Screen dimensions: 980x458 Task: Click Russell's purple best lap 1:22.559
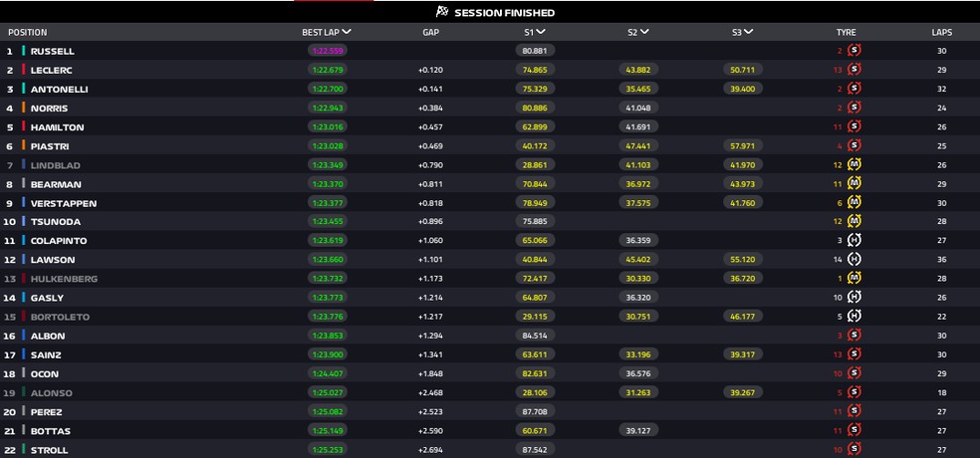[328, 51]
